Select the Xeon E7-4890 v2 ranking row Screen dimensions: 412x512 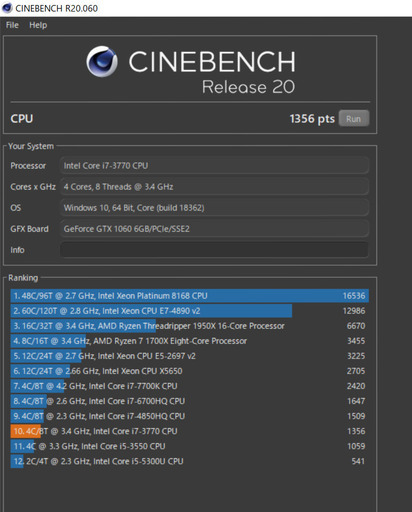pyautogui.click(x=189, y=311)
